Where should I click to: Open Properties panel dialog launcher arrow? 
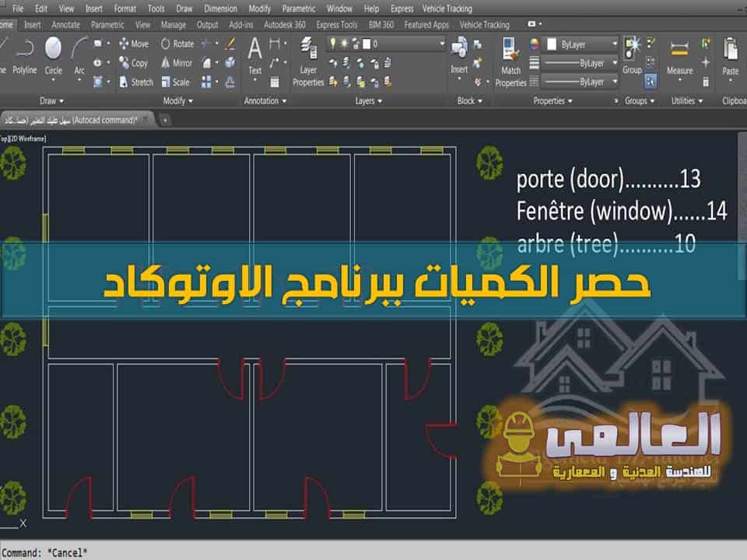click(615, 101)
